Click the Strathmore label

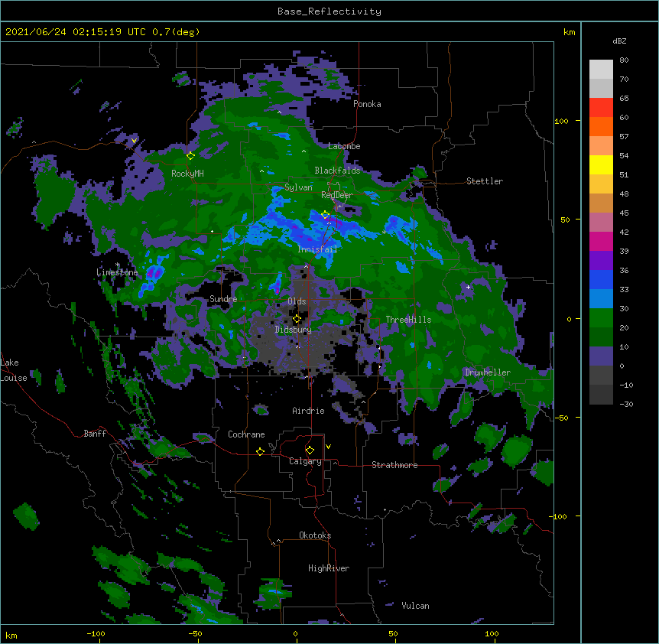[x=394, y=465]
